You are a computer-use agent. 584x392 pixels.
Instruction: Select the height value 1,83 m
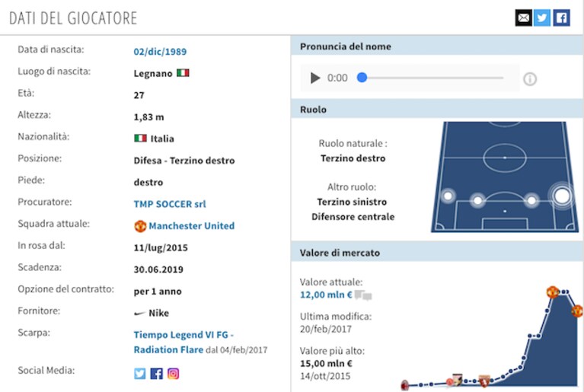[x=148, y=117]
